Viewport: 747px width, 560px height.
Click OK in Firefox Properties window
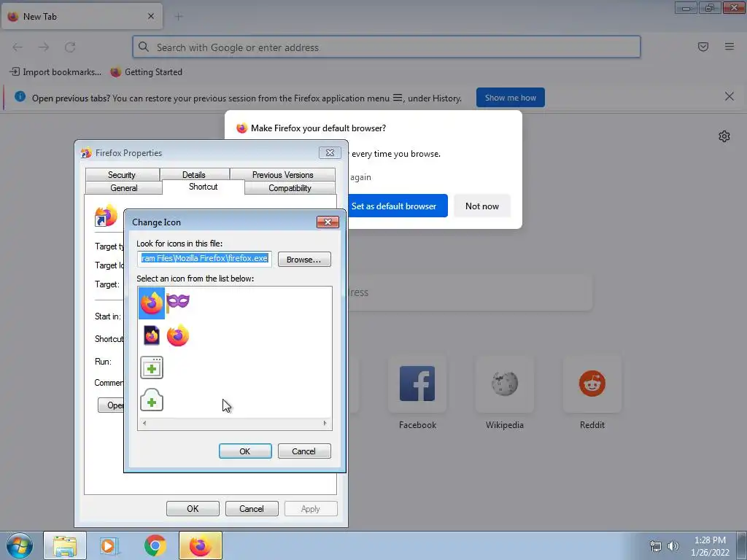pyautogui.click(x=193, y=508)
